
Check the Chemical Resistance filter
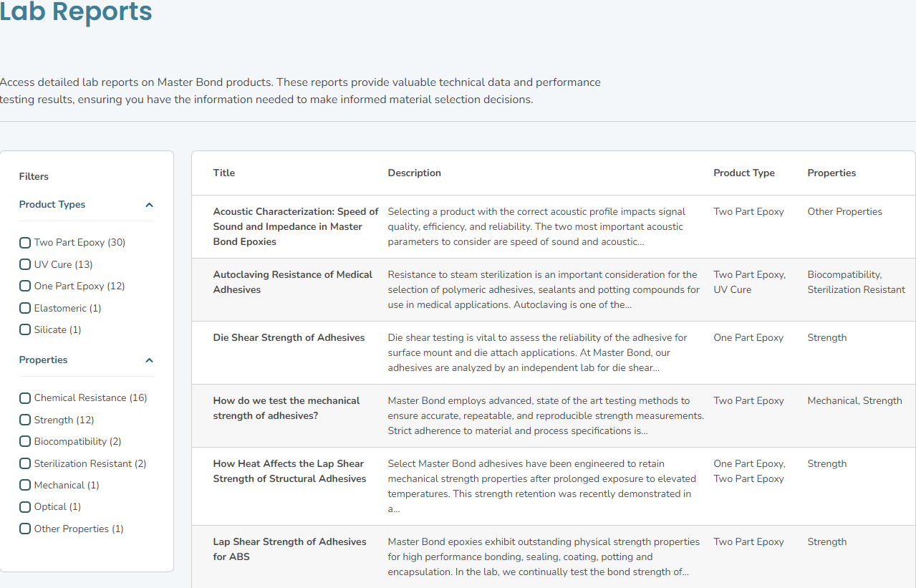point(25,398)
